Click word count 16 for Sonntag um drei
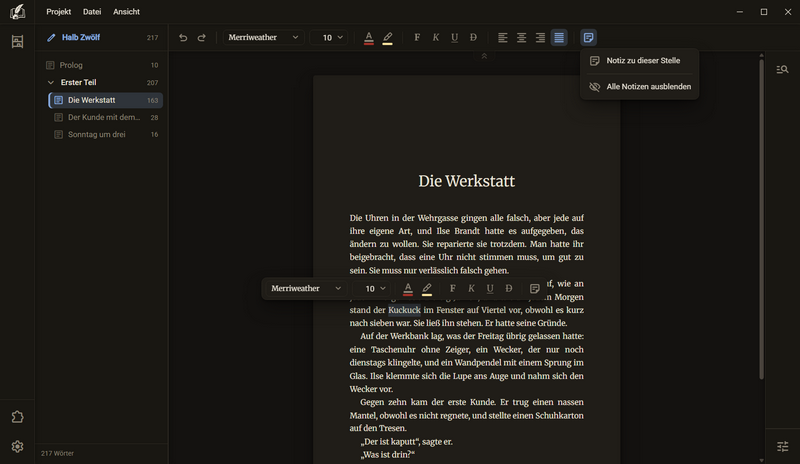The width and height of the screenshot is (800, 464). coord(154,135)
